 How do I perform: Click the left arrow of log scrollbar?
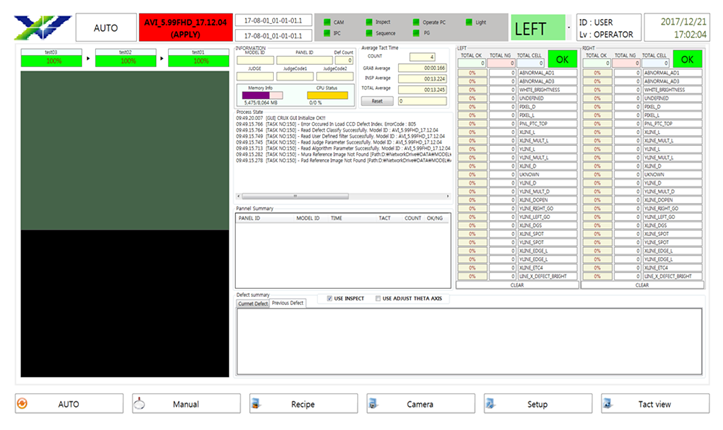tap(238, 196)
